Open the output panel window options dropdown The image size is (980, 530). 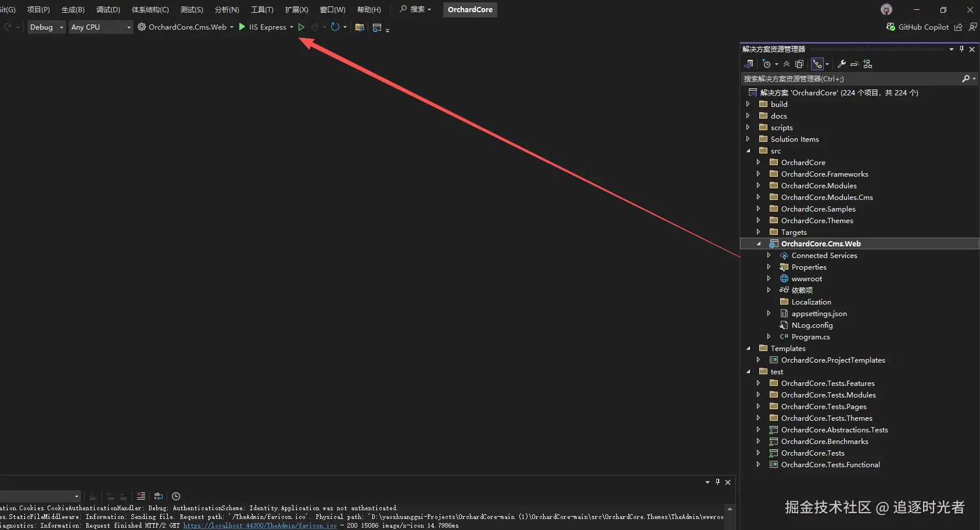(x=708, y=482)
